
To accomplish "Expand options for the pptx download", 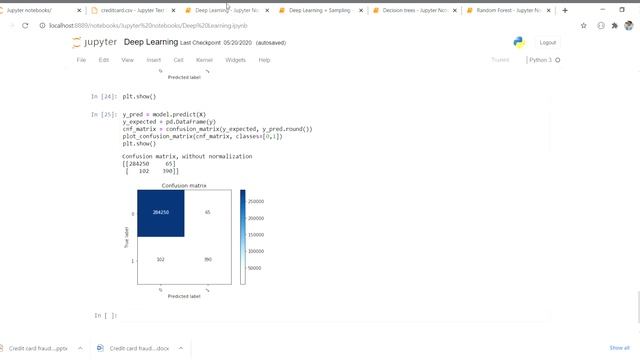I will pos(80,348).
